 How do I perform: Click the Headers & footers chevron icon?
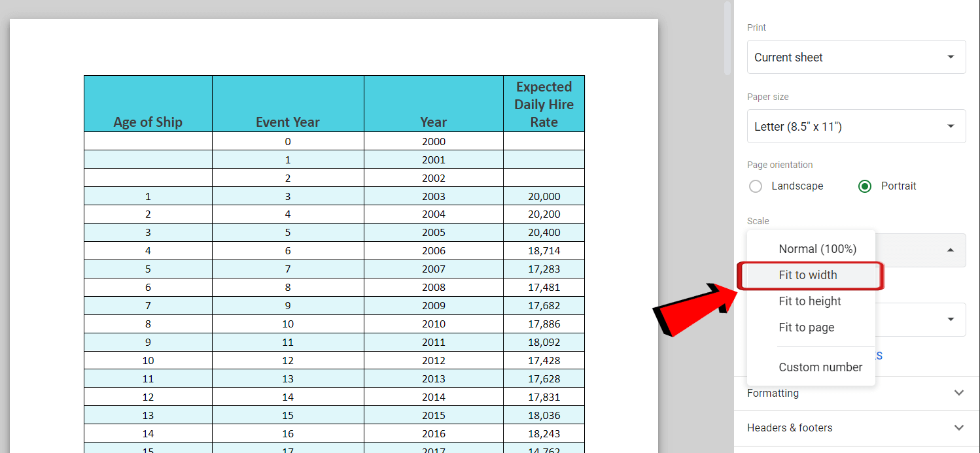(x=960, y=428)
